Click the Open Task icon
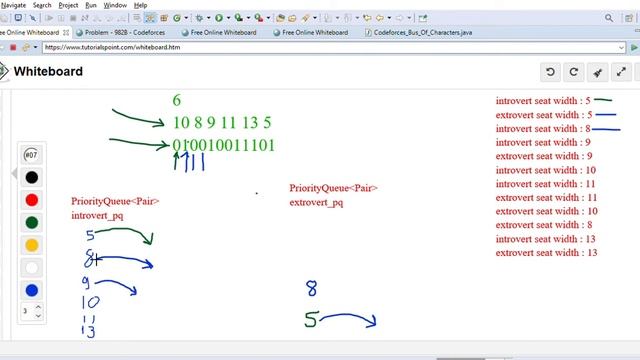 (292, 18)
